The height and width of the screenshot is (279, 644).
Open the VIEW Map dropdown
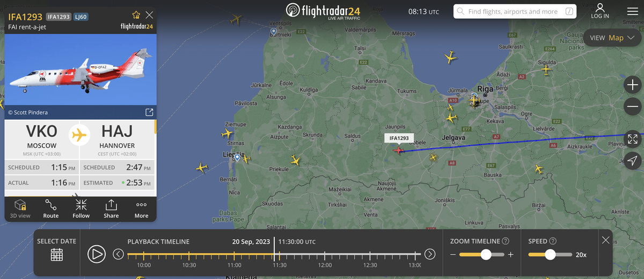coord(612,38)
